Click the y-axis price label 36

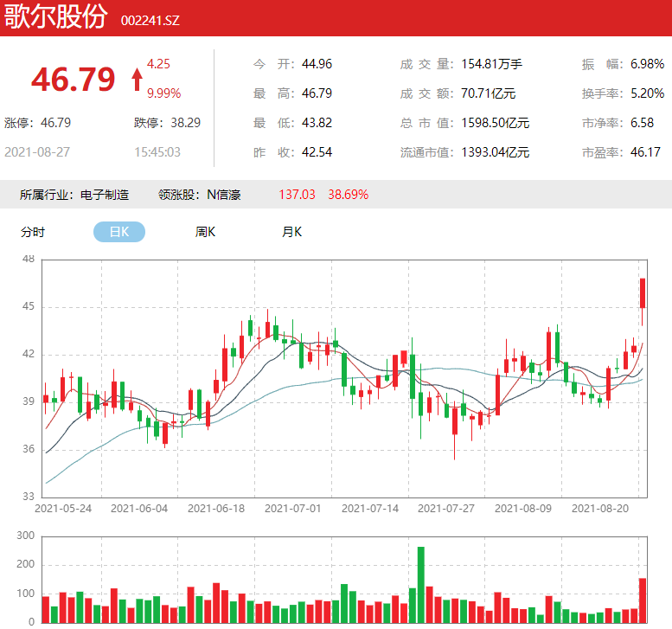coord(29,449)
